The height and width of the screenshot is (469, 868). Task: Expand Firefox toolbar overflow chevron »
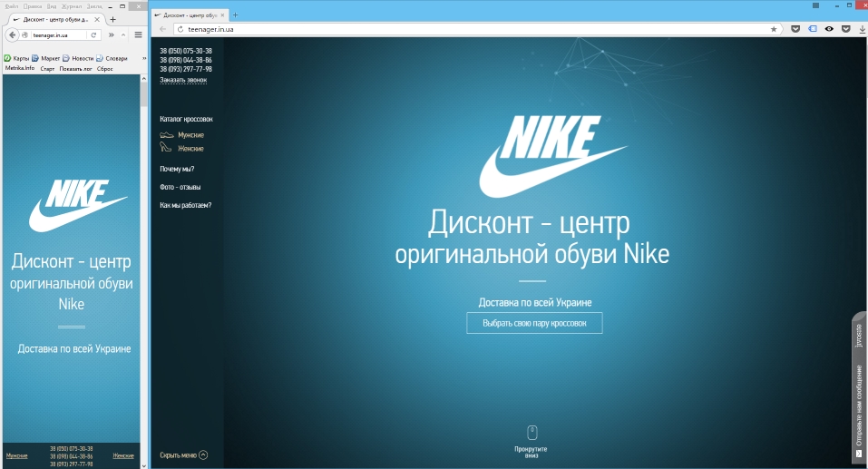click(112, 34)
